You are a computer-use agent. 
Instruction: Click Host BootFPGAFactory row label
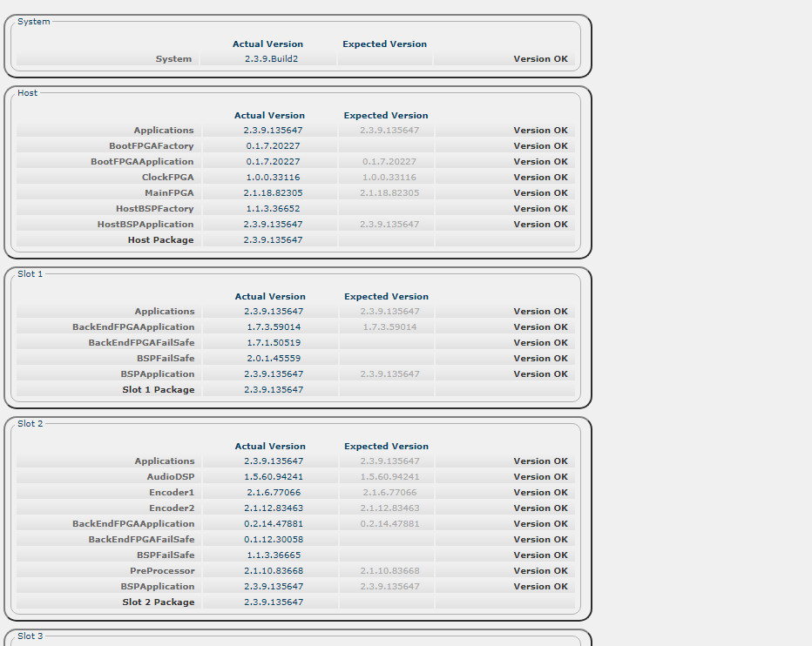152,146
